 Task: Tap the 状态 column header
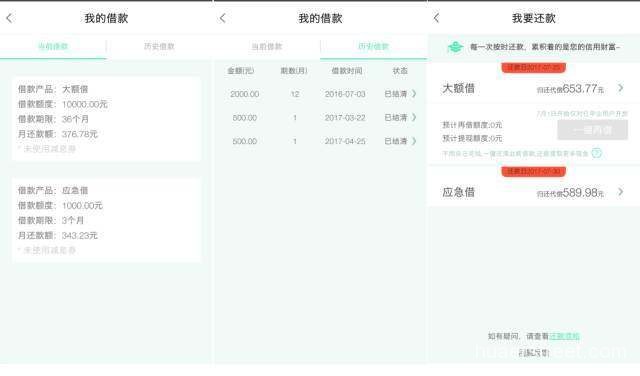tap(400, 71)
